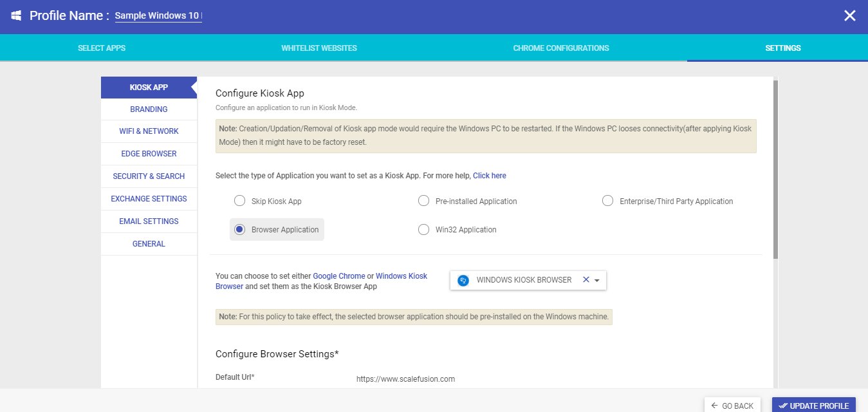The image size is (868, 412).
Task: Follow the Click here help link
Action: [x=490, y=176]
